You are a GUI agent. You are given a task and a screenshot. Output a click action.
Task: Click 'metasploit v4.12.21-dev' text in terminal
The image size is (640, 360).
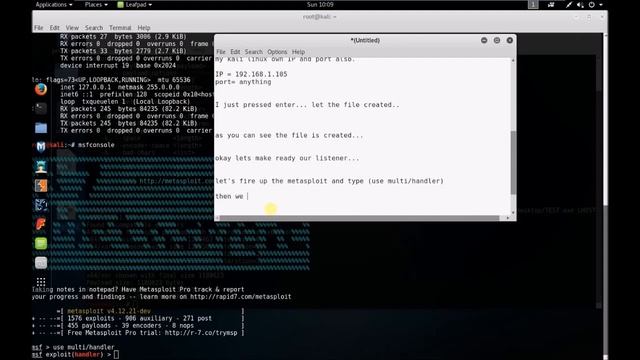tap(109, 311)
